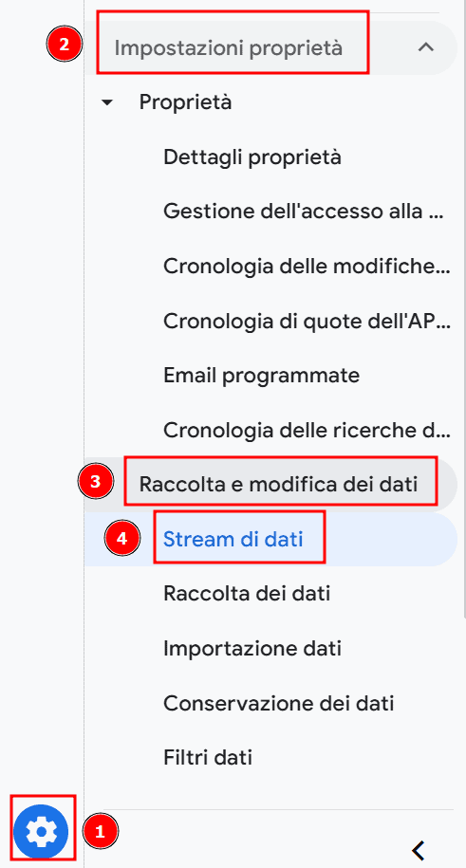Go to Email programmate
This screenshot has width=466, height=868.
262,376
